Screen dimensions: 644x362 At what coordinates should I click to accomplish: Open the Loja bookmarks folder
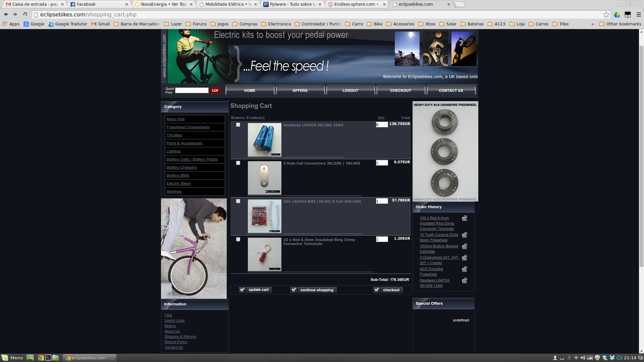517,24
